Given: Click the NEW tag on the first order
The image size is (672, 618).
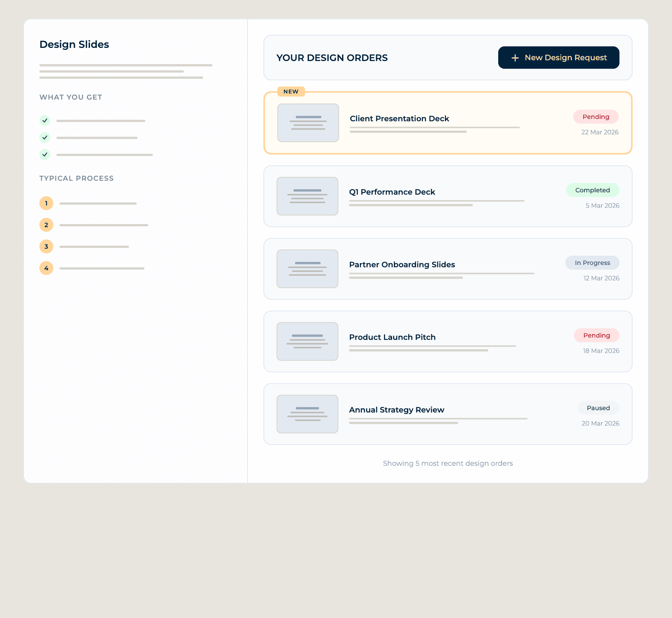Looking at the screenshot, I should pyautogui.click(x=291, y=92).
